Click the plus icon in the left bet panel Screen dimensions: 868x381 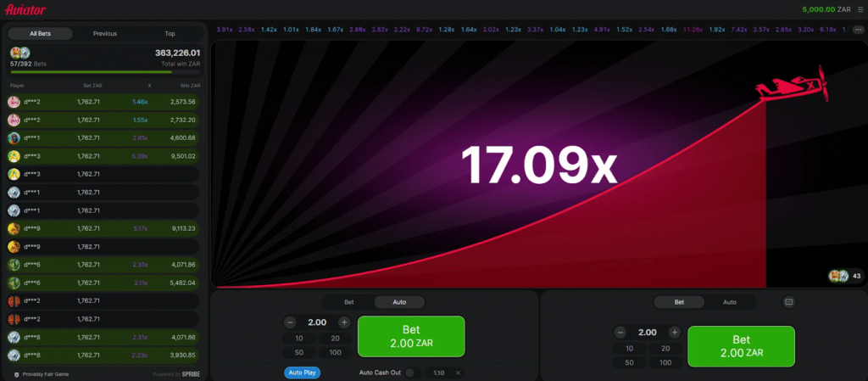[x=344, y=322]
